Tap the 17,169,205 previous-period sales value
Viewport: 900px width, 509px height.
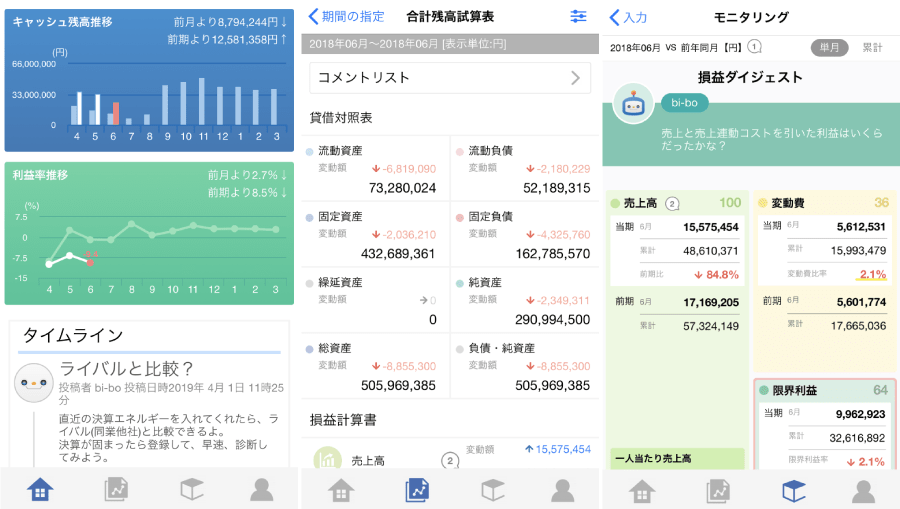click(711, 302)
